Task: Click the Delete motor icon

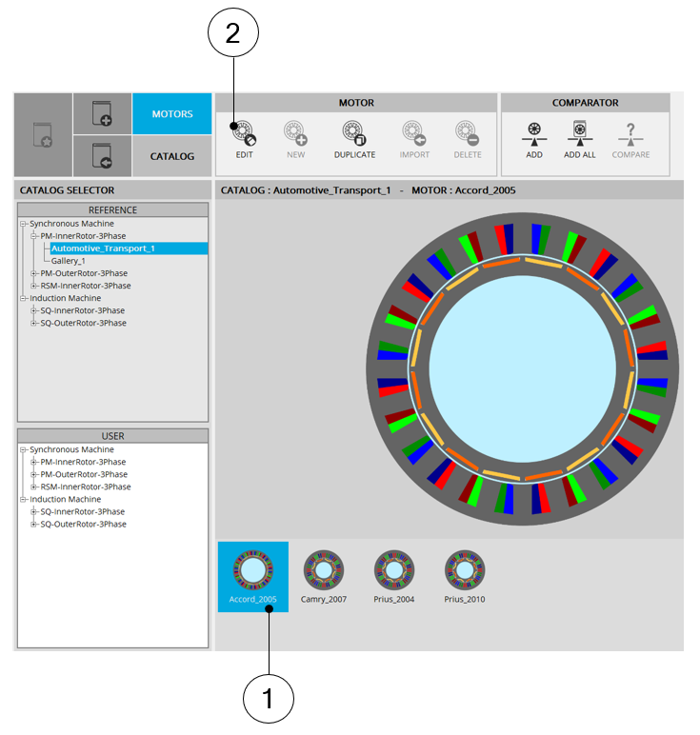Action: click(x=467, y=132)
